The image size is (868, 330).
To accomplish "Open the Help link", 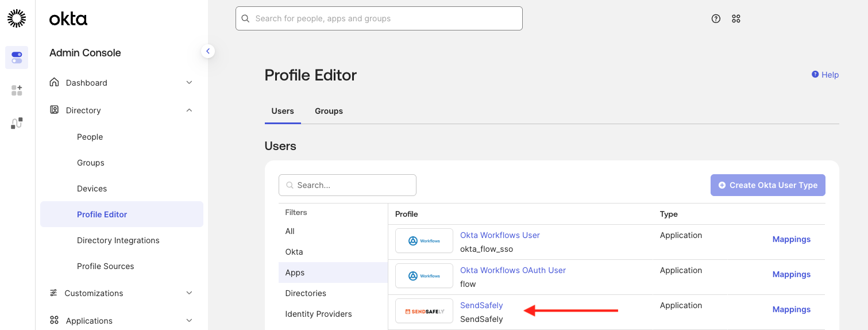I will pos(825,75).
